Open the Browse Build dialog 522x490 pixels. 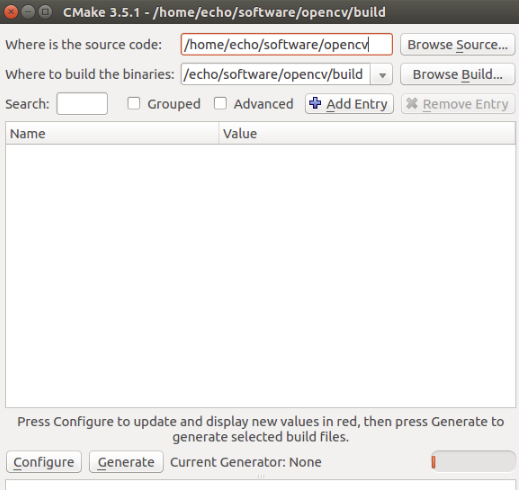click(x=457, y=74)
